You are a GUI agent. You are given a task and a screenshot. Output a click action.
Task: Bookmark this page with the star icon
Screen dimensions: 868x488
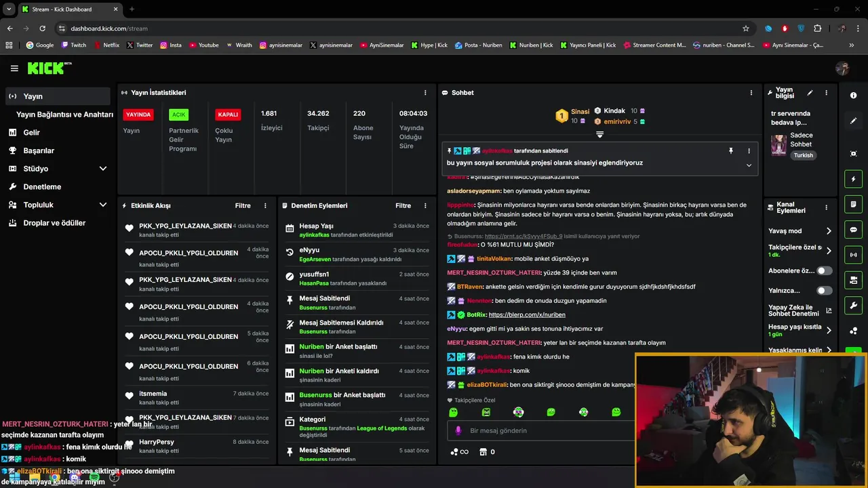point(746,28)
